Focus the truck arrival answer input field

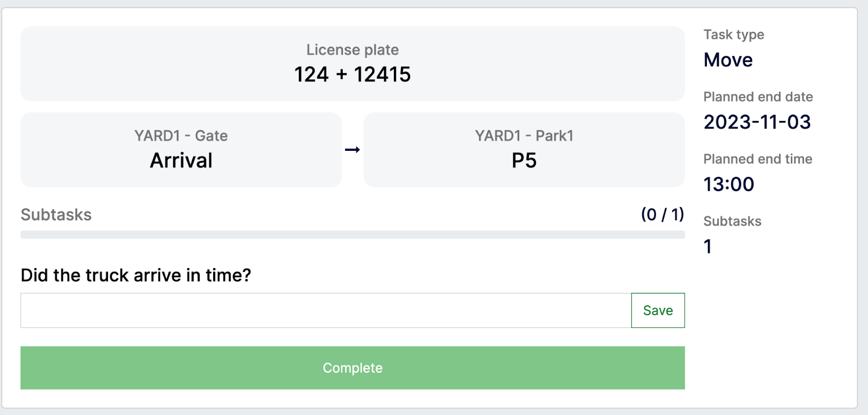coord(325,310)
